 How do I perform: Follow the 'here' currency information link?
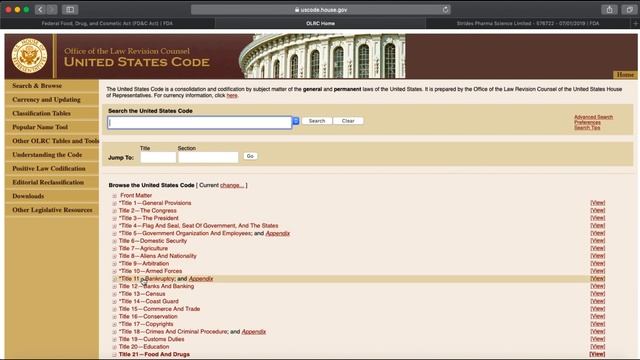(x=232, y=96)
